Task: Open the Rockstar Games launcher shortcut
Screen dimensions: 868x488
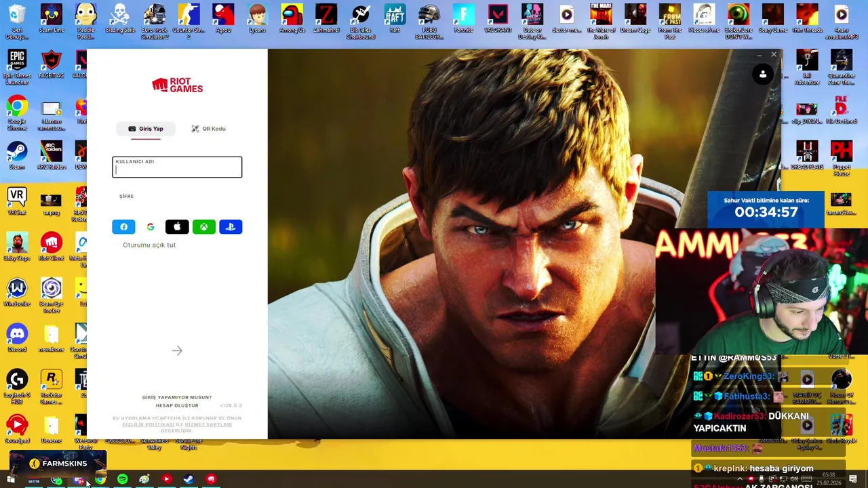Action: coord(52,386)
